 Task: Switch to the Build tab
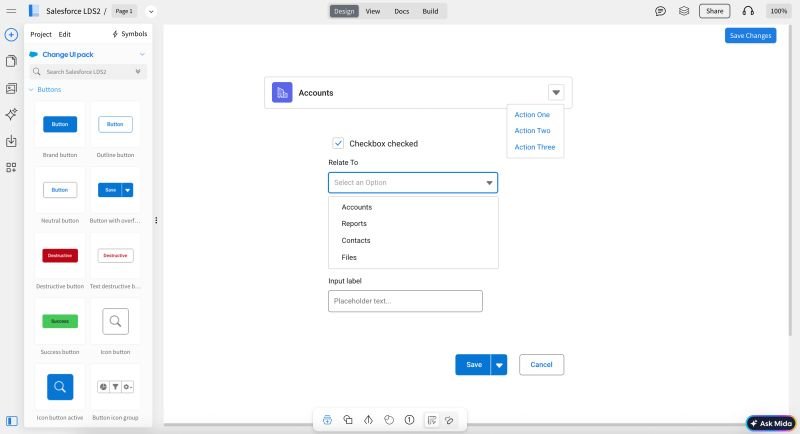[x=430, y=11]
